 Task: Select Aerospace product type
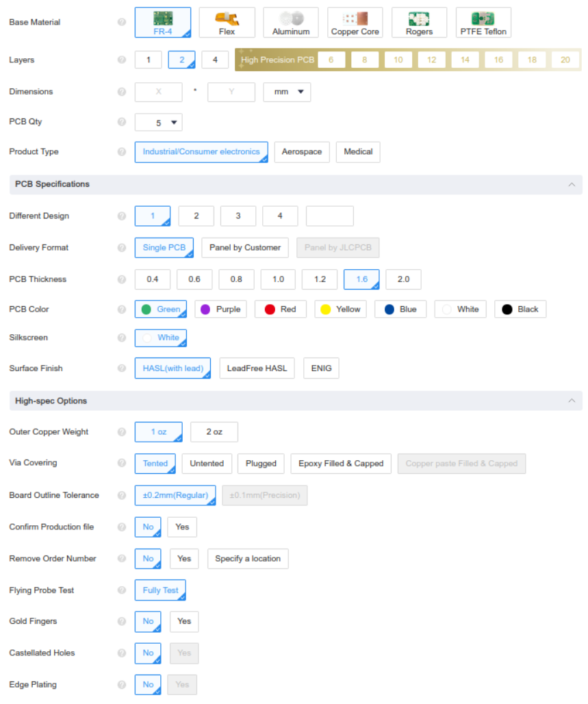[x=302, y=152]
